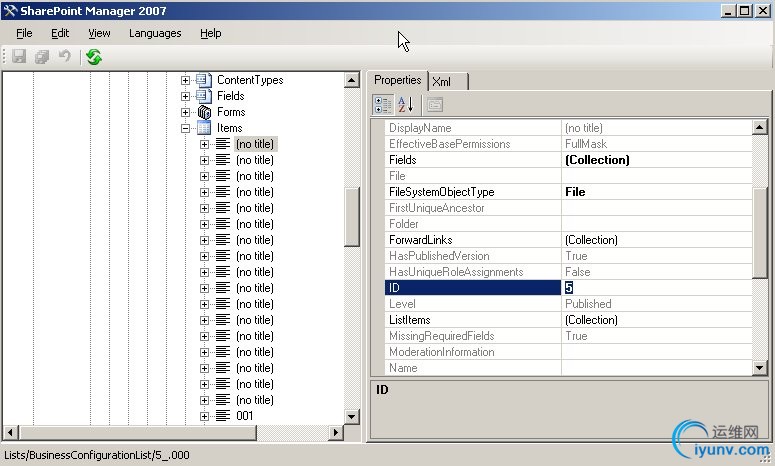Click the green Refresh toolbar icon
This screenshot has width=775, height=466.
click(x=94, y=57)
